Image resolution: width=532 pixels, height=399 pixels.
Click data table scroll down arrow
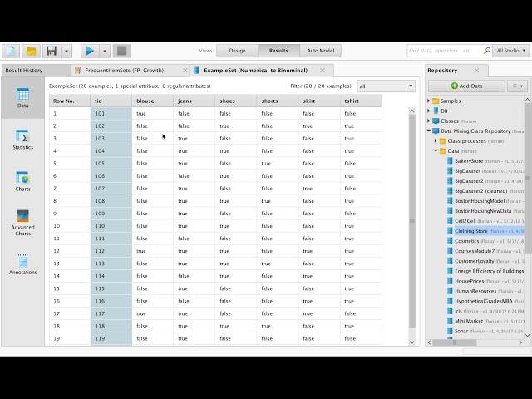coord(412,342)
